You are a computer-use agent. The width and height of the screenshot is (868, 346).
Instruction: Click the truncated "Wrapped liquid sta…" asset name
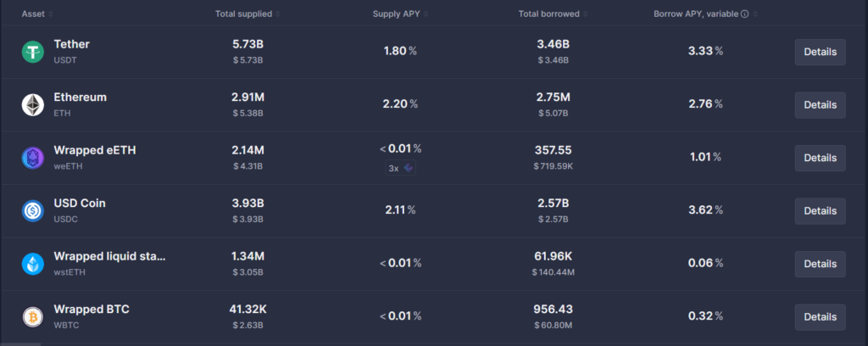pos(109,256)
